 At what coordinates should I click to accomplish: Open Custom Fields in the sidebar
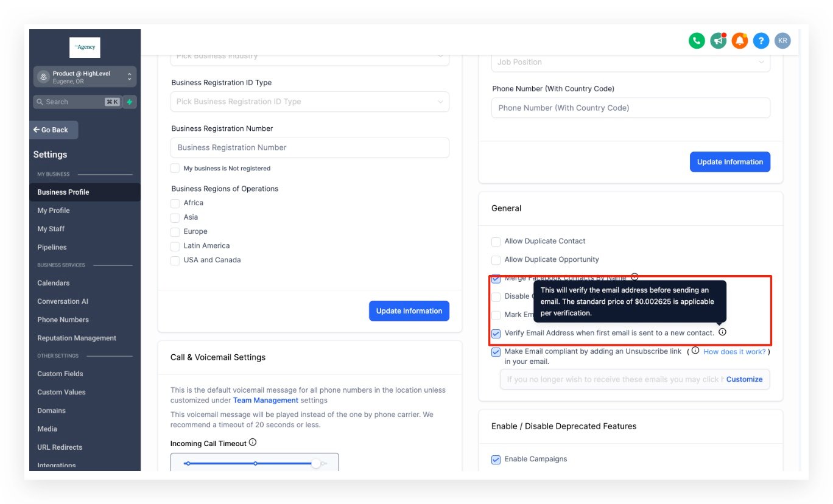(60, 374)
